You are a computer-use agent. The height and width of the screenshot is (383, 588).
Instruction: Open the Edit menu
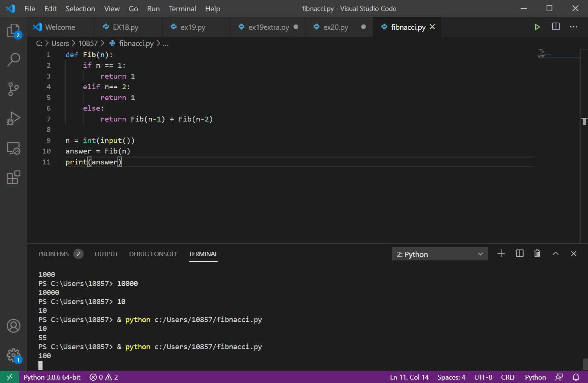point(50,9)
